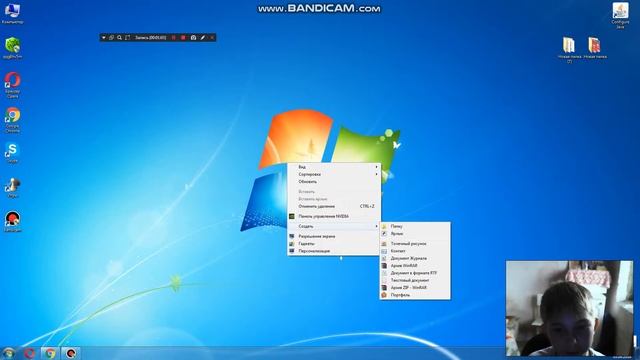
Task: Open the Configure Java desktop icon
Action: pos(620,16)
